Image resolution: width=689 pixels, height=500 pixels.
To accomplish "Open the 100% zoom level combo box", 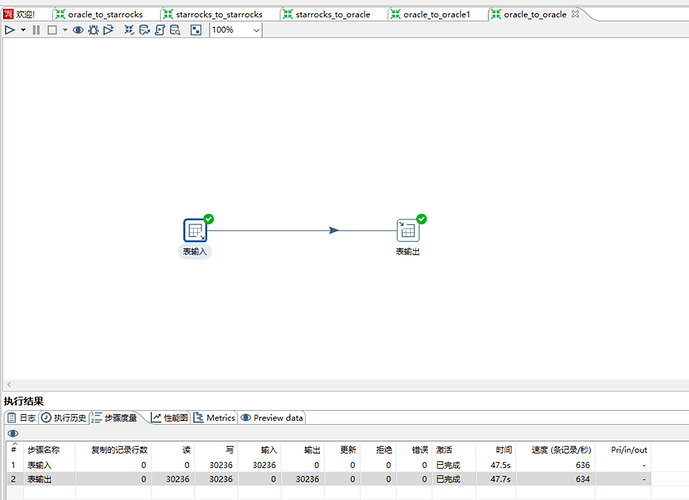I will pos(235,30).
